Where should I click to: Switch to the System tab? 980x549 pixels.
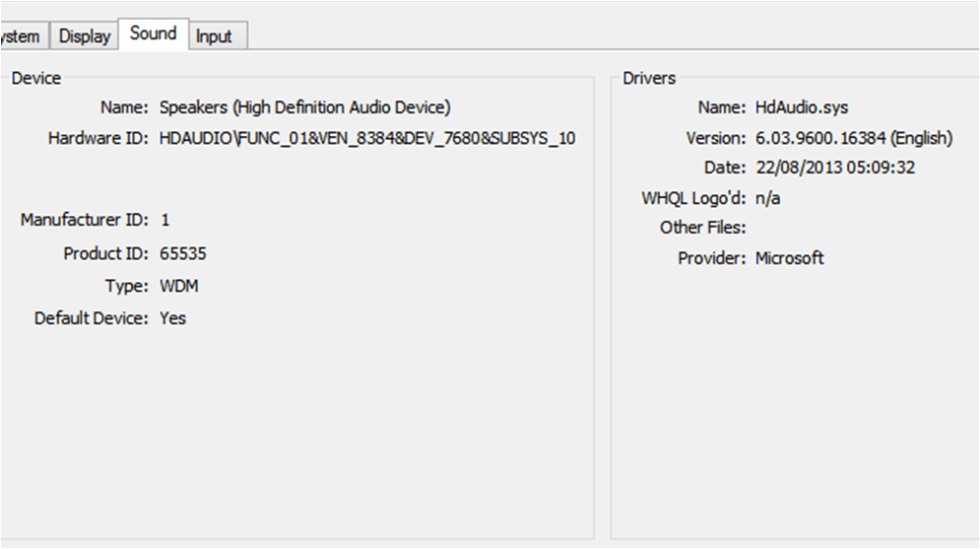tap(21, 36)
